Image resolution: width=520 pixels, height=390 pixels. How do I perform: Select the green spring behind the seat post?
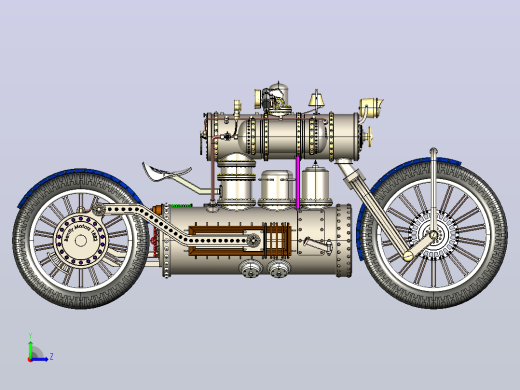pyautogui.click(x=180, y=206)
